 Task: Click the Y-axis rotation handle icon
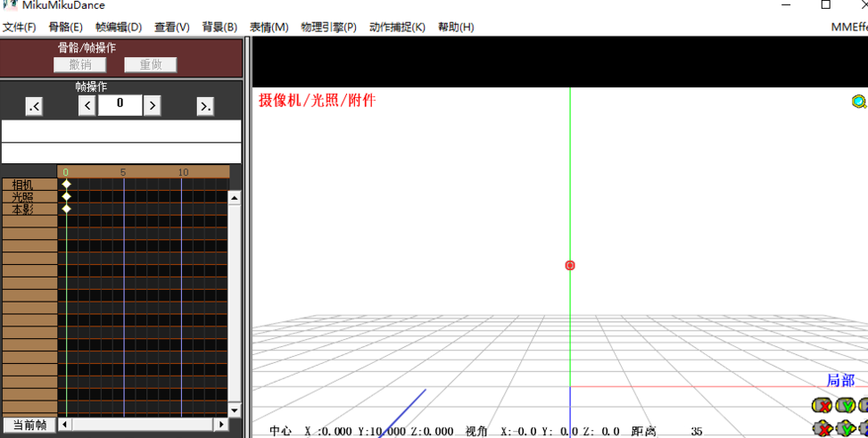[846, 406]
